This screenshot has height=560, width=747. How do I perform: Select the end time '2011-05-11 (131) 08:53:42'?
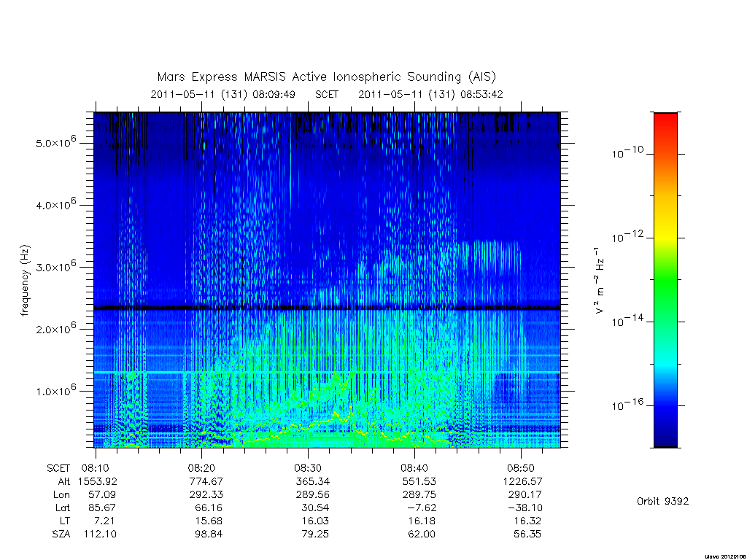pos(430,94)
